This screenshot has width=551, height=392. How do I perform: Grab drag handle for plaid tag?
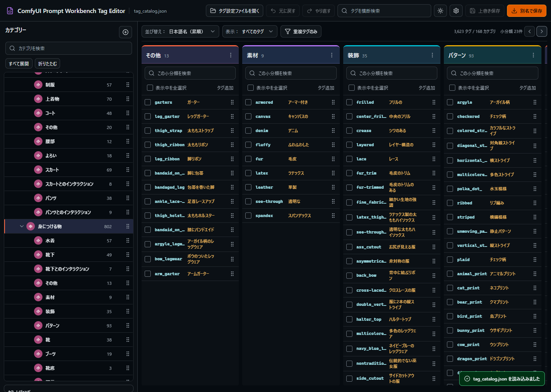pos(535,260)
